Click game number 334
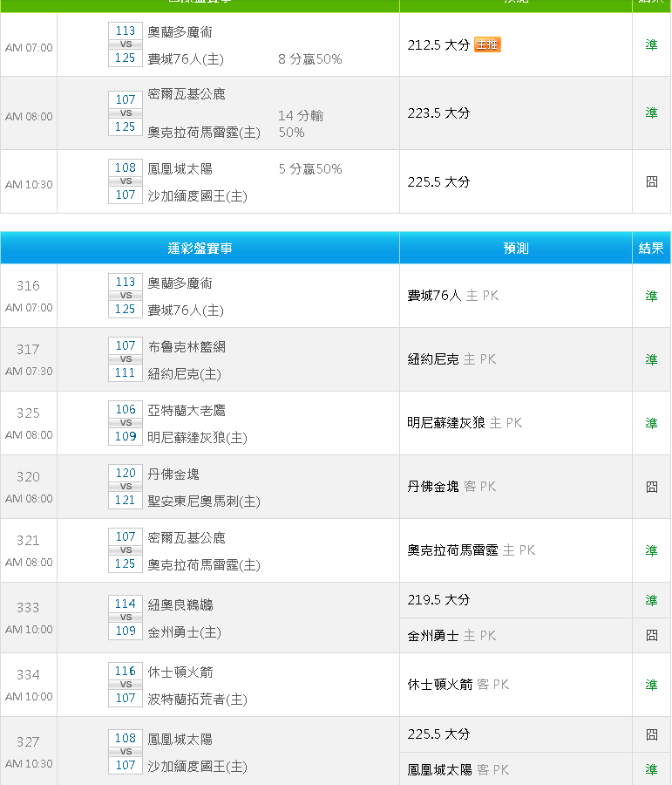Screen dimensions: 672x785 click(28, 674)
